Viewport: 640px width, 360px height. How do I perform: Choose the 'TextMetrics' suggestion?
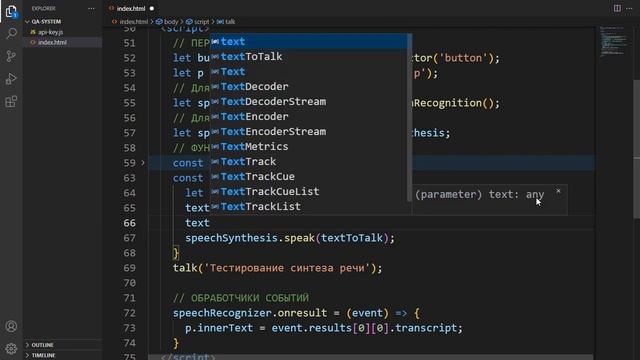pyautogui.click(x=309, y=147)
